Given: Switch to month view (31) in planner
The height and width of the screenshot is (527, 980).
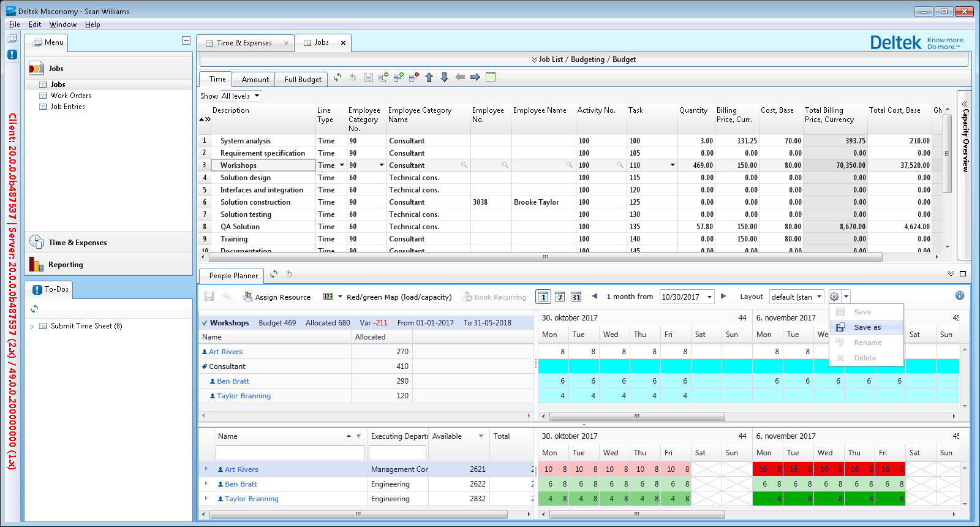Looking at the screenshot, I should [x=576, y=297].
